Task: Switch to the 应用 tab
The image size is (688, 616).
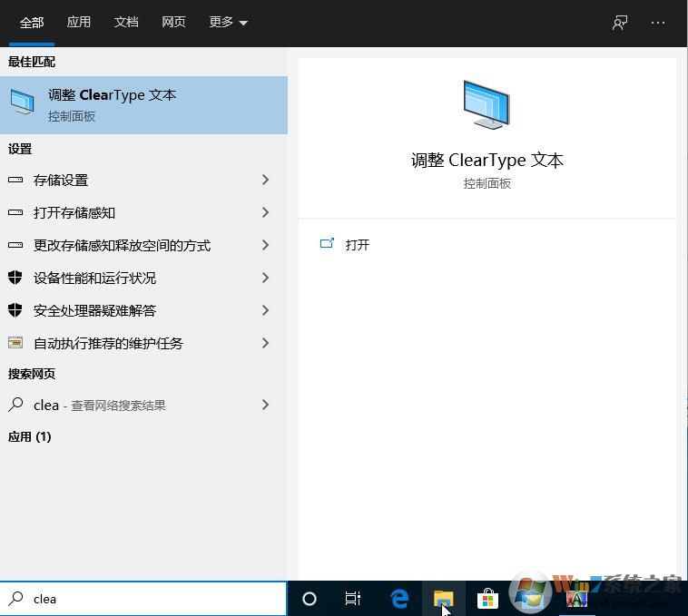Action: [79, 22]
